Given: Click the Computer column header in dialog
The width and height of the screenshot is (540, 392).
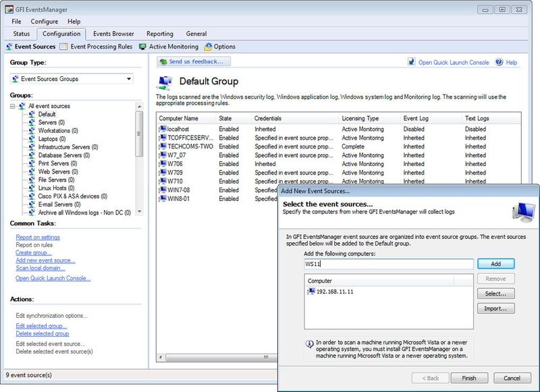Looking at the screenshot, I should click(379, 281).
